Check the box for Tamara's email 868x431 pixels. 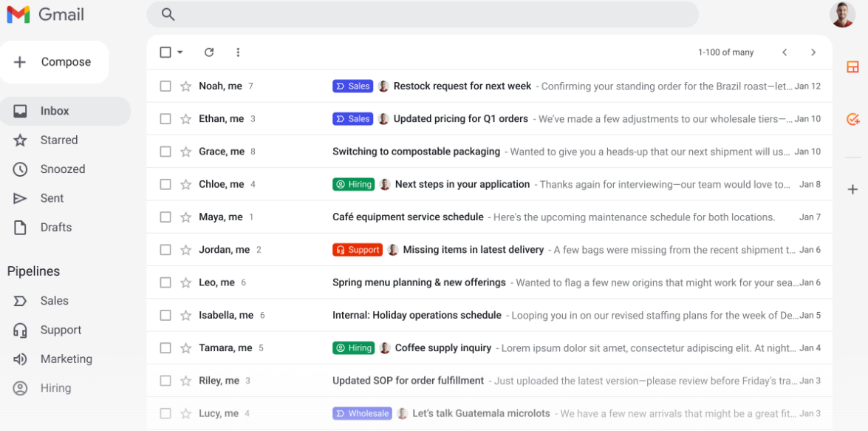(x=165, y=347)
